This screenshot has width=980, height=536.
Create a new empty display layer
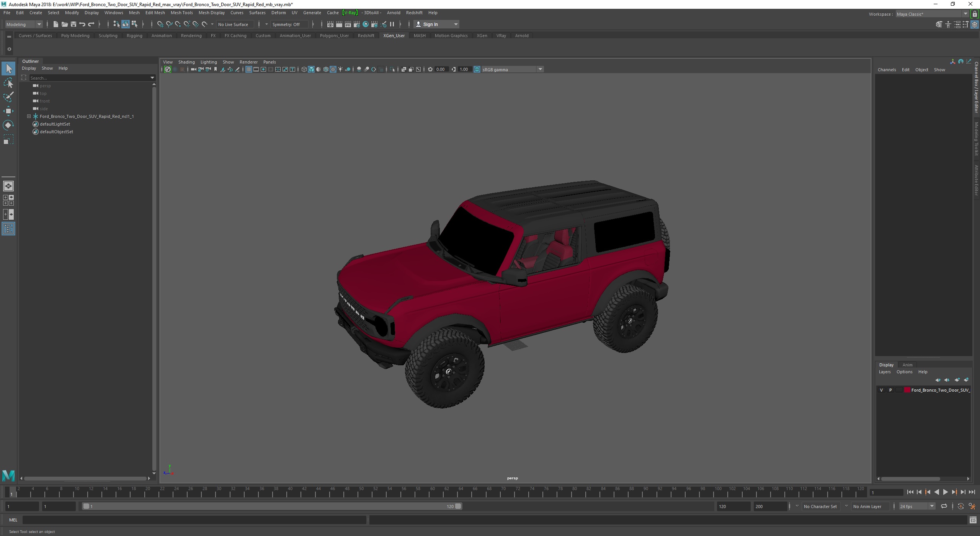pos(957,380)
